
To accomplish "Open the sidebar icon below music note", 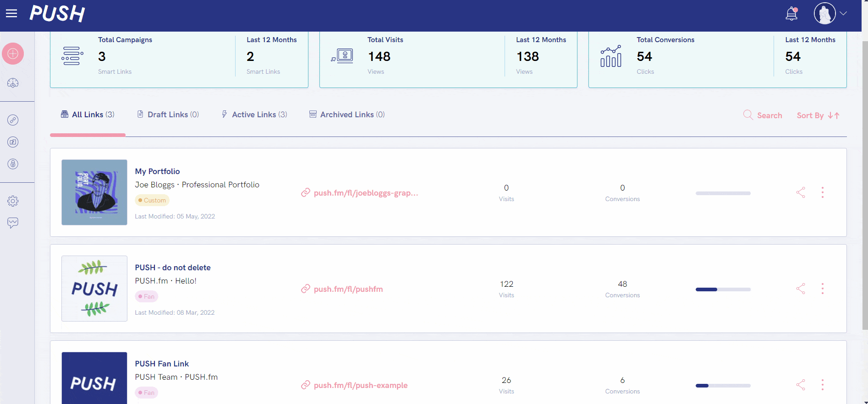I will [x=13, y=164].
